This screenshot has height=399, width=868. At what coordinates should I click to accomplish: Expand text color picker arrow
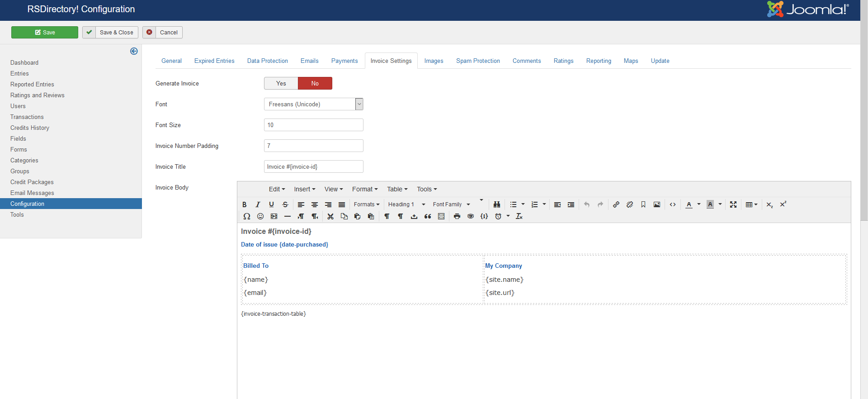click(699, 204)
